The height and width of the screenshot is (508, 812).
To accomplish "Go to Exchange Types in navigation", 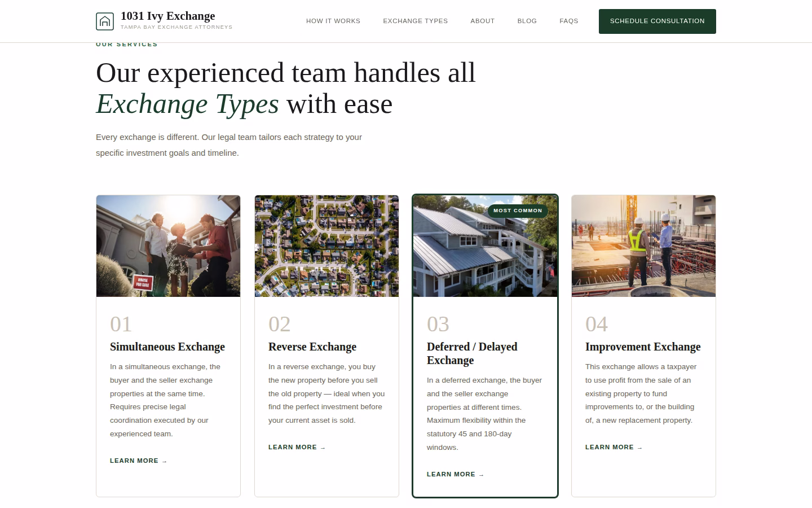I will point(415,21).
